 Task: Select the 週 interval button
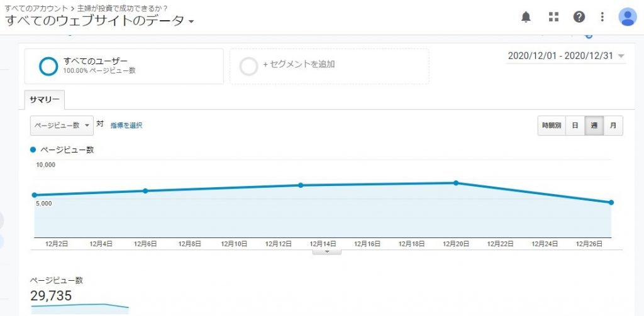(594, 126)
